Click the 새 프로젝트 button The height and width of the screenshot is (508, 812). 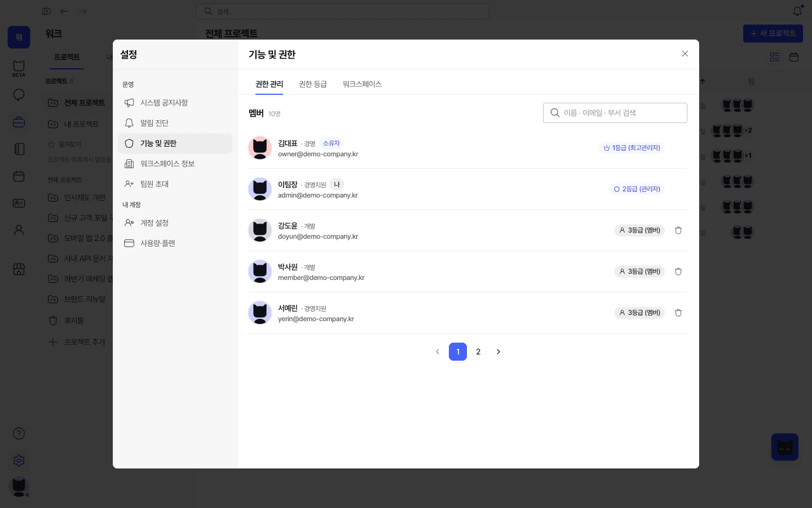[x=773, y=33]
